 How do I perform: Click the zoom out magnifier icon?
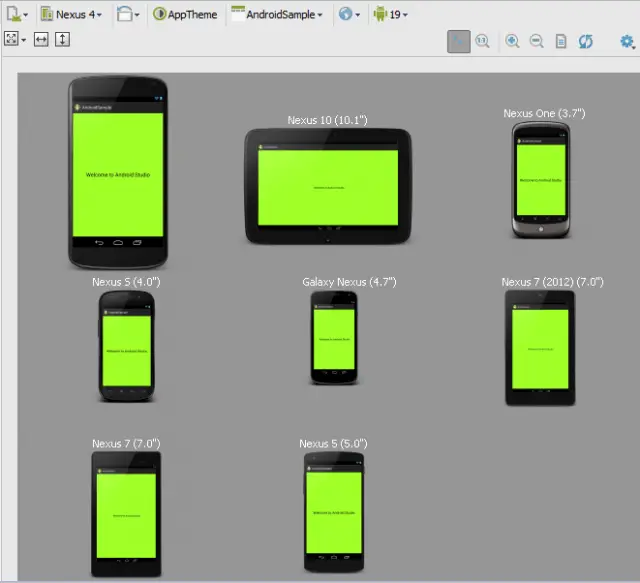tap(536, 41)
